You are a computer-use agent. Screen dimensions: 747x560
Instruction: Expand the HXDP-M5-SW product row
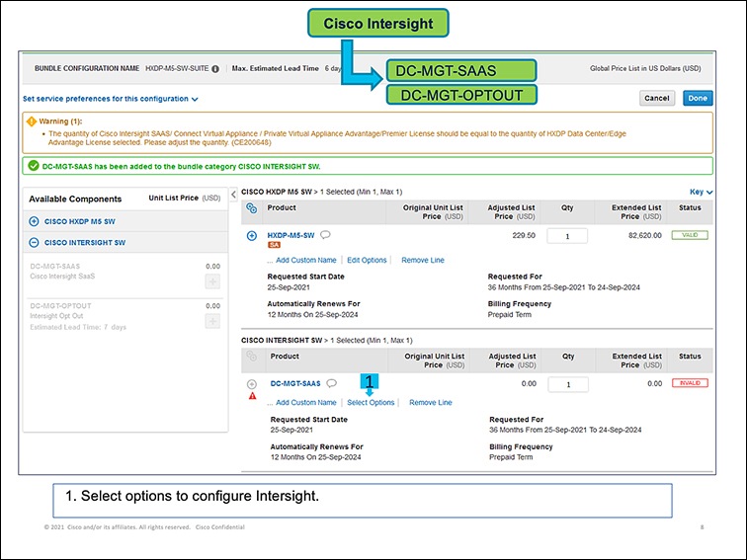click(252, 236)
